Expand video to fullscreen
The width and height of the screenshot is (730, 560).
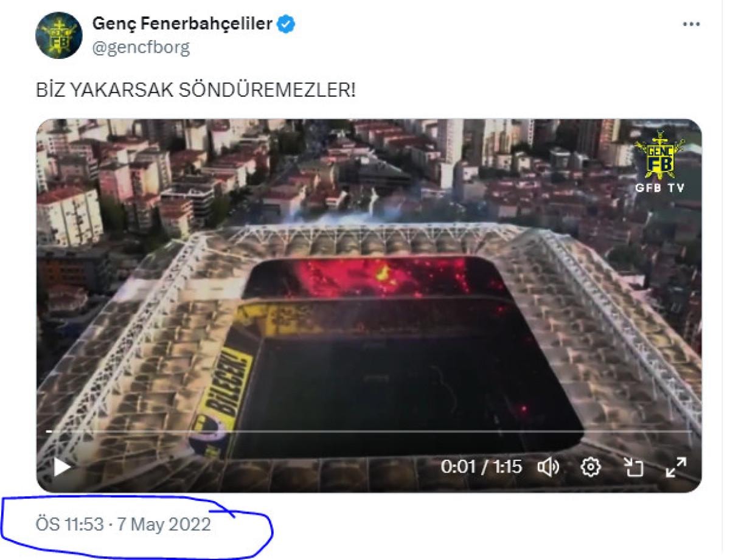click(x=676, y=467)
